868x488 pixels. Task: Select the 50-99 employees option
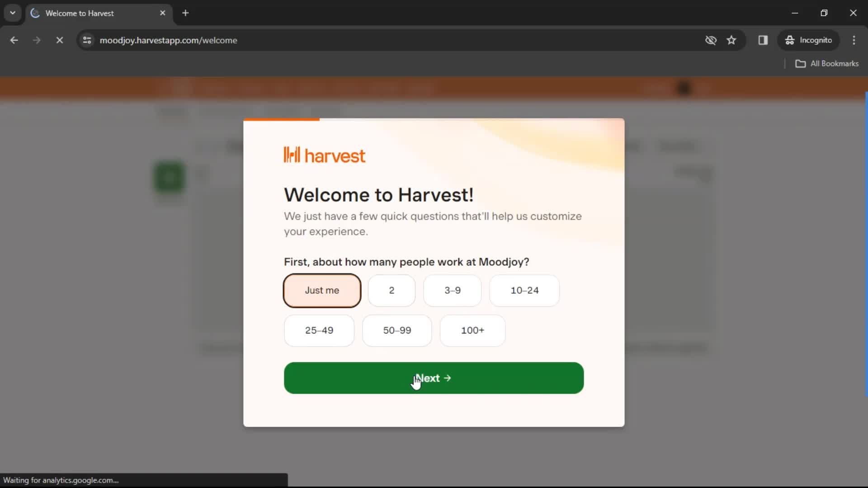click(397, 330)
